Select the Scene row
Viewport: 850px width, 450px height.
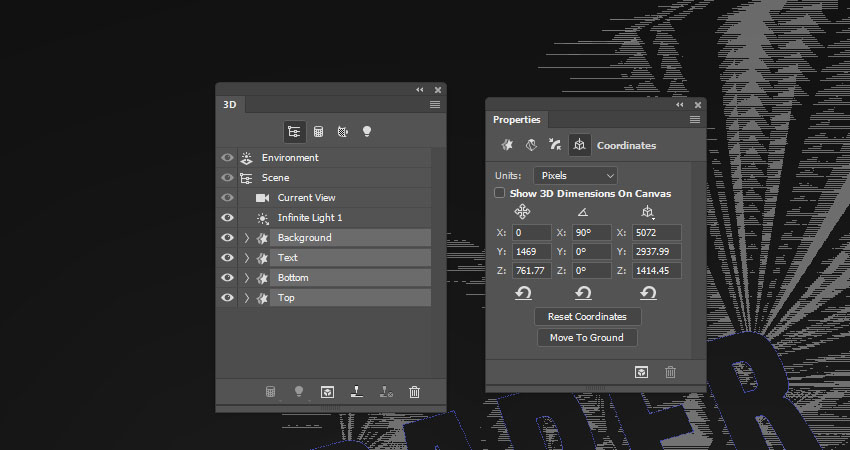point(323,178)
